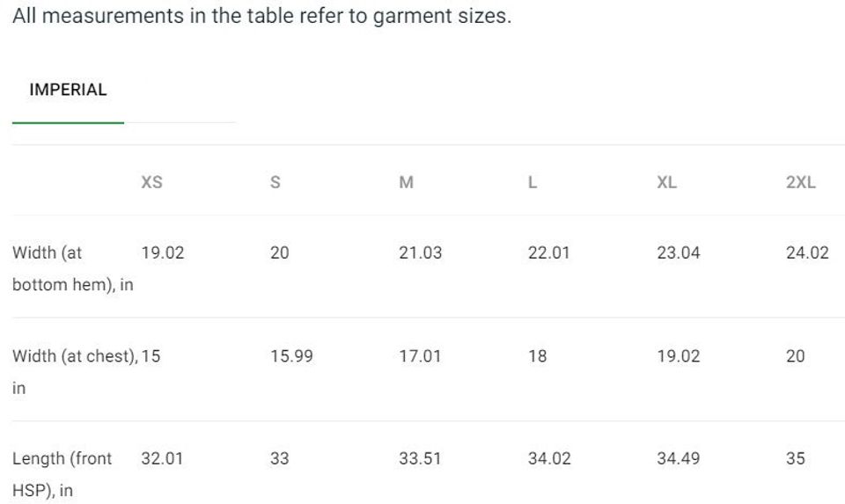Click the Width at bottom hem row label
Image resolution: width=845 pixels, height=504 pixels.
(x=72, y=269)
